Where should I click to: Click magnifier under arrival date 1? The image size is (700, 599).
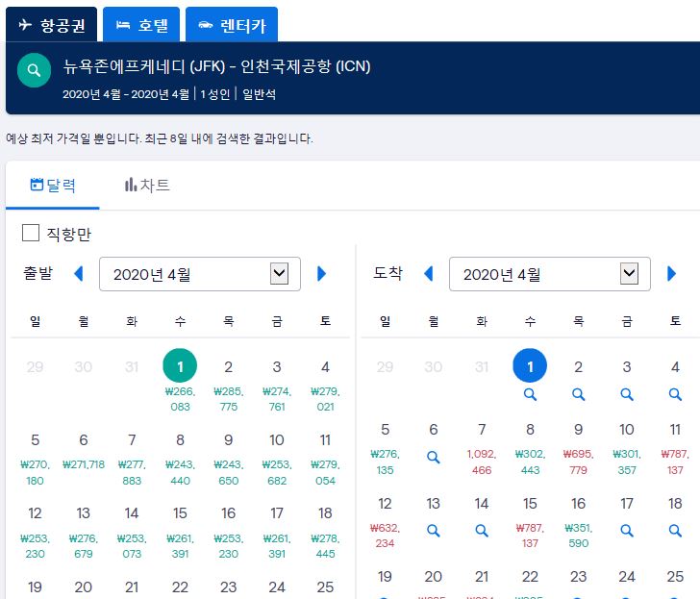point(530,394)
